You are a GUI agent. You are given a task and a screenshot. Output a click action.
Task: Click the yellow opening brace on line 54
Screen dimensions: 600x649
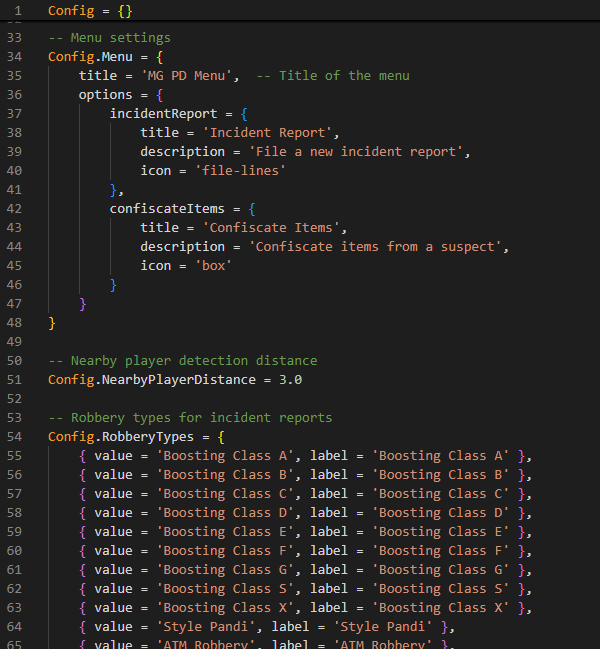221,437
